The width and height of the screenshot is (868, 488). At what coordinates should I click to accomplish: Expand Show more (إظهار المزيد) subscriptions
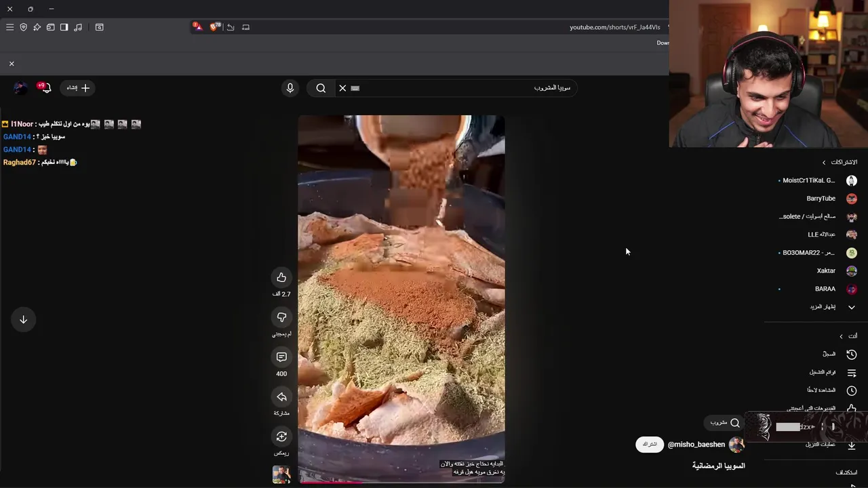(x=833, y=307)
